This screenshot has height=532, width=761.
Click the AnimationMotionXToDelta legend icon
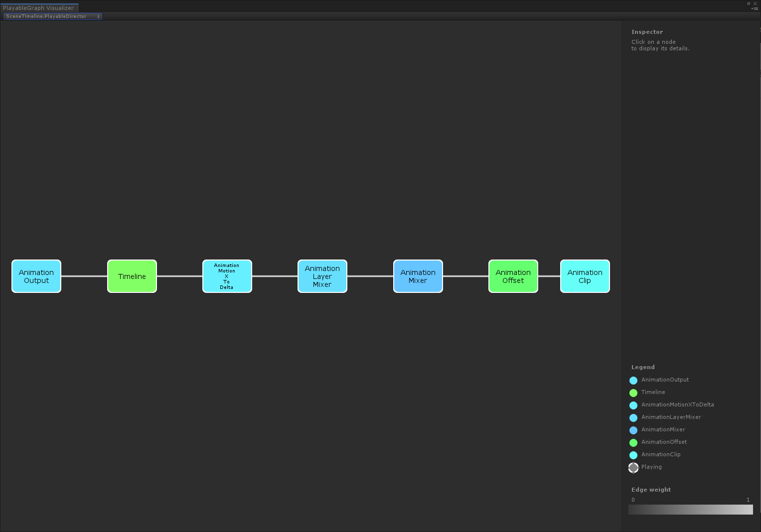tap(633, 405)
